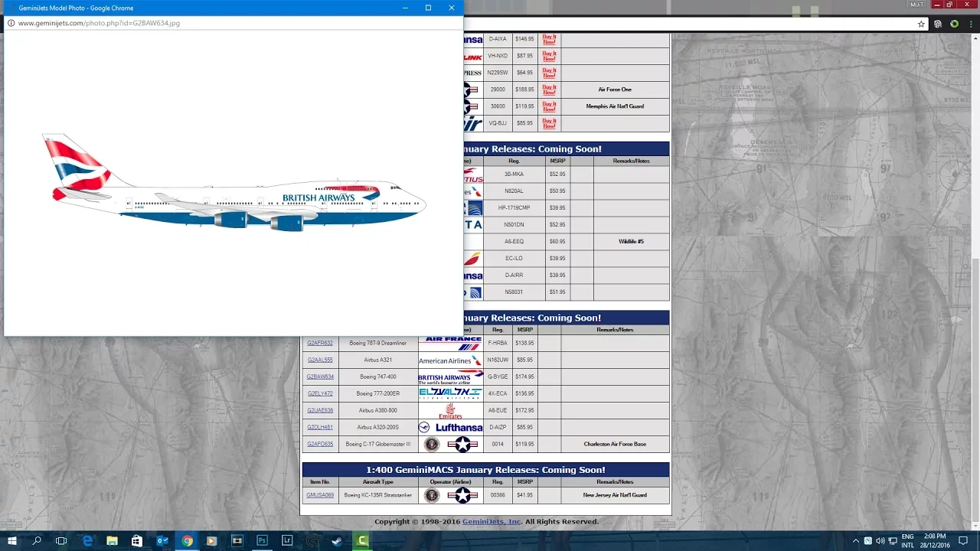The height and width of the screenshot is (551, 980).
Task: Open item link G2UAE636
Action: pos(320,410)
